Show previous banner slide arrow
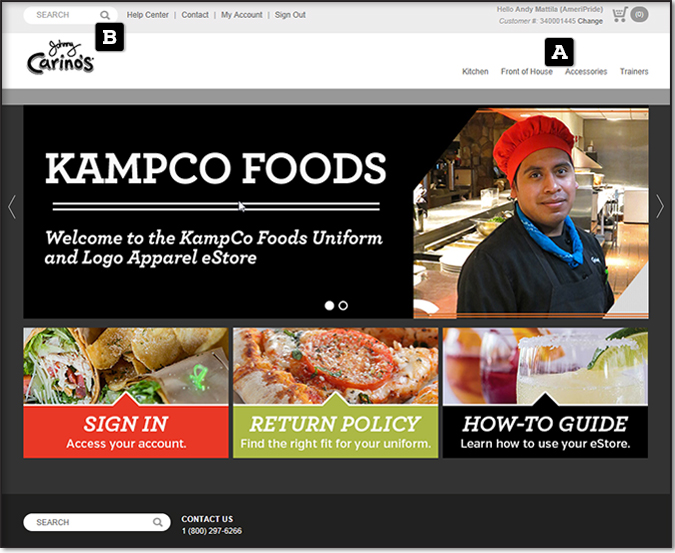The height and width of the screenshot is (553, 675). click(12, 207)
